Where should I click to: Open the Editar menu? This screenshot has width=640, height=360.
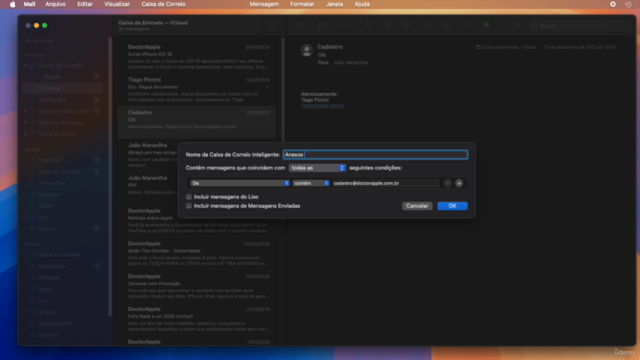[x=85, y=4]
